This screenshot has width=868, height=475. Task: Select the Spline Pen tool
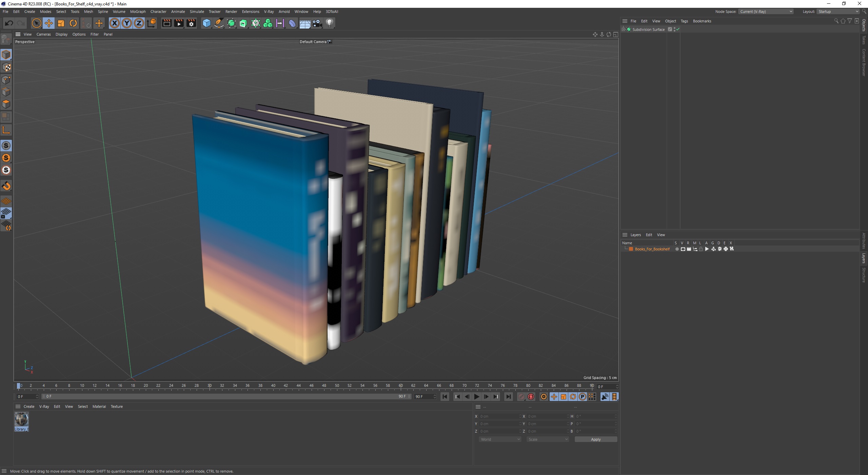point(219,23)
